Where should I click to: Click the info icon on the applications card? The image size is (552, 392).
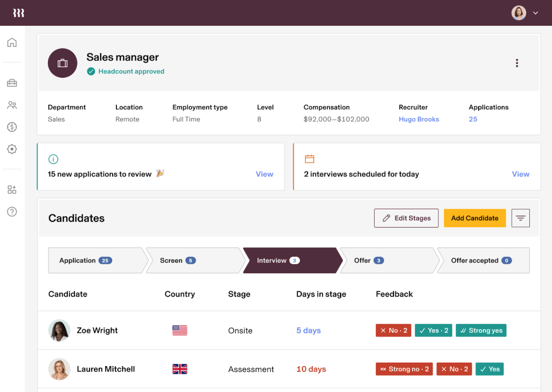53,159
